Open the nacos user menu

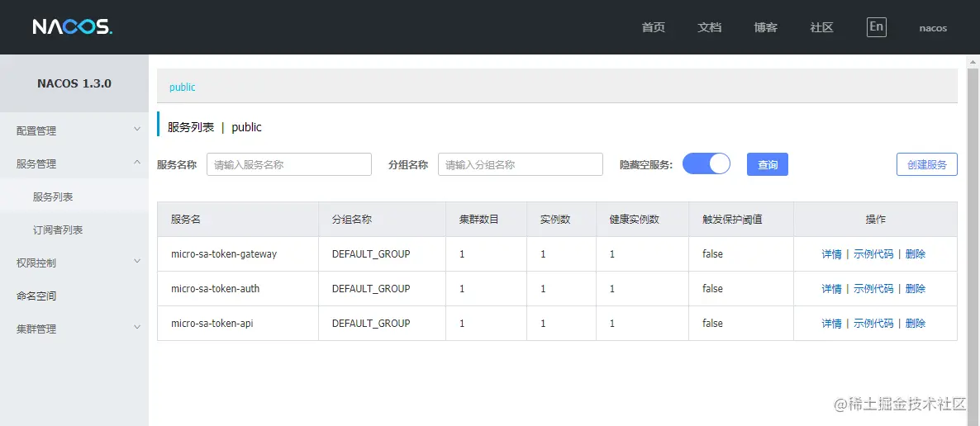(933, 28)
